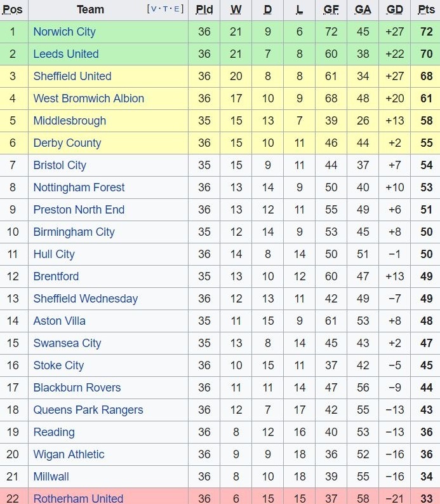This screenshot has width=440, height=504.
Task: Open the Brentford team link
Action: click(56, 276)
